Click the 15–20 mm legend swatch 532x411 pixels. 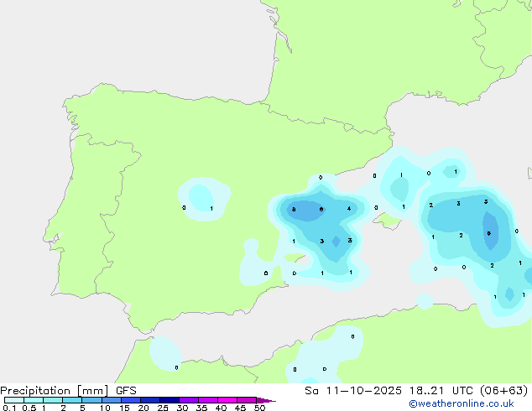coord(131,400)
